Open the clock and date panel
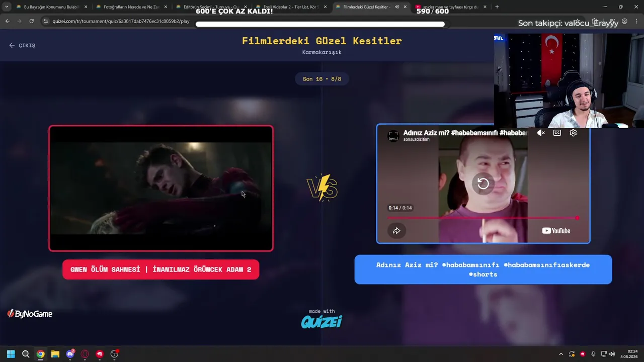Image resolution: width=644 pixels, height=362 pixels. tap(629, 354)
